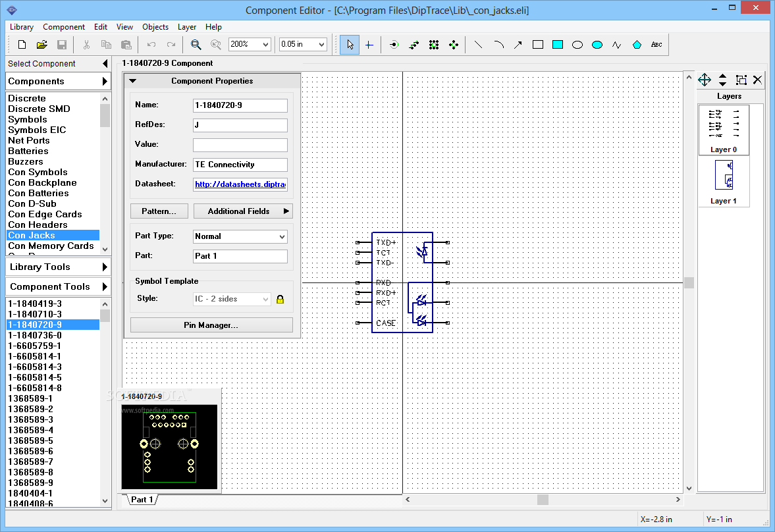Select the Zoom window magnifier tool
Image resolution: width=775 pixels, height=532 pixels.
tap(196, 45)
